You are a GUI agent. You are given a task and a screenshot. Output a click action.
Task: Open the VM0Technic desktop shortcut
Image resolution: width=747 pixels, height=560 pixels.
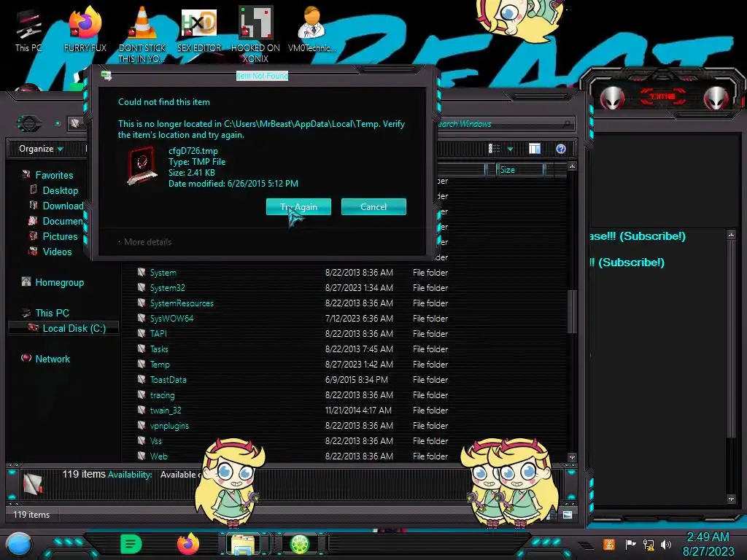pyautogui.click(x=311, y=30)
